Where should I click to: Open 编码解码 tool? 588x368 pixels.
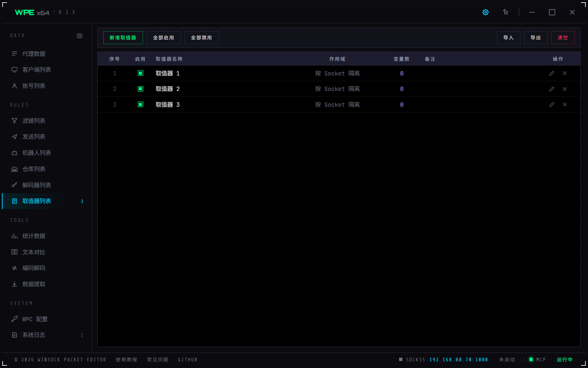[x=47, y=268]
